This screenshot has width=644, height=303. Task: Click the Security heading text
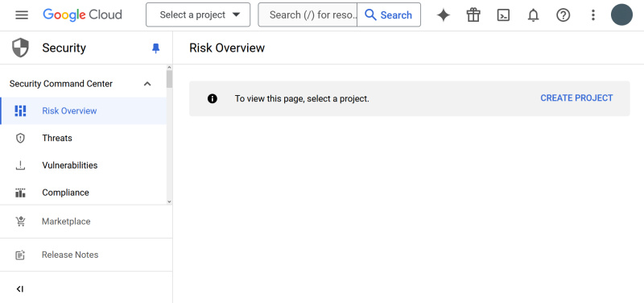coord(64,48)
